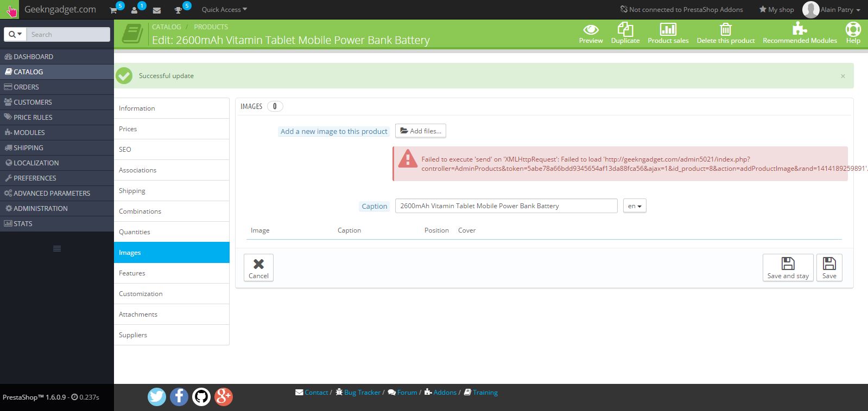Open the My shop link
The image size is (868, 411).
(x=776, y=10)
